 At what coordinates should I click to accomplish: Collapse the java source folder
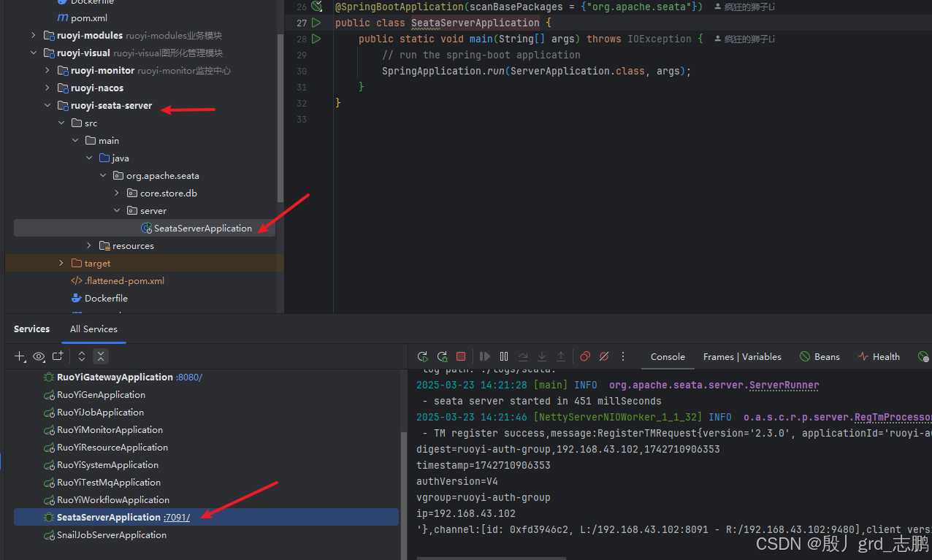(x=89, y=158)
